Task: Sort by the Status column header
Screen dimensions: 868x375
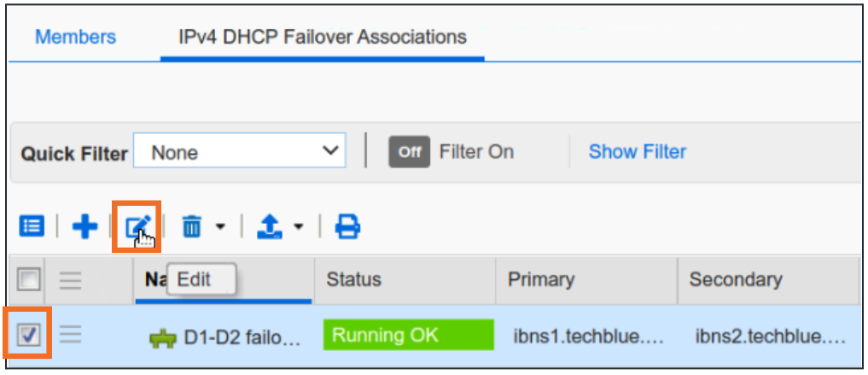Action: (354, 279)
